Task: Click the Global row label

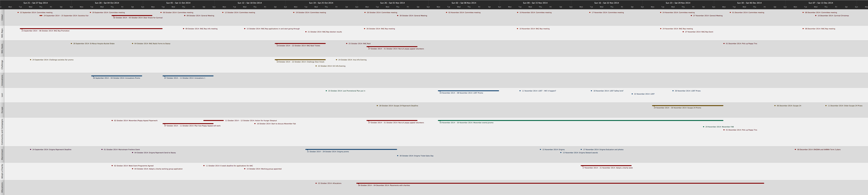Action: [2, 18]
